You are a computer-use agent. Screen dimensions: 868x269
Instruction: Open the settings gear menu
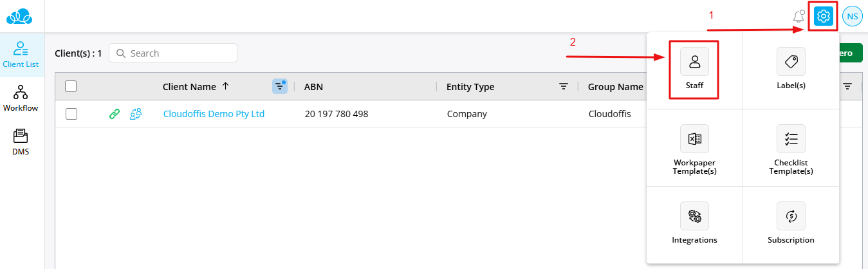tap(824, 16)
